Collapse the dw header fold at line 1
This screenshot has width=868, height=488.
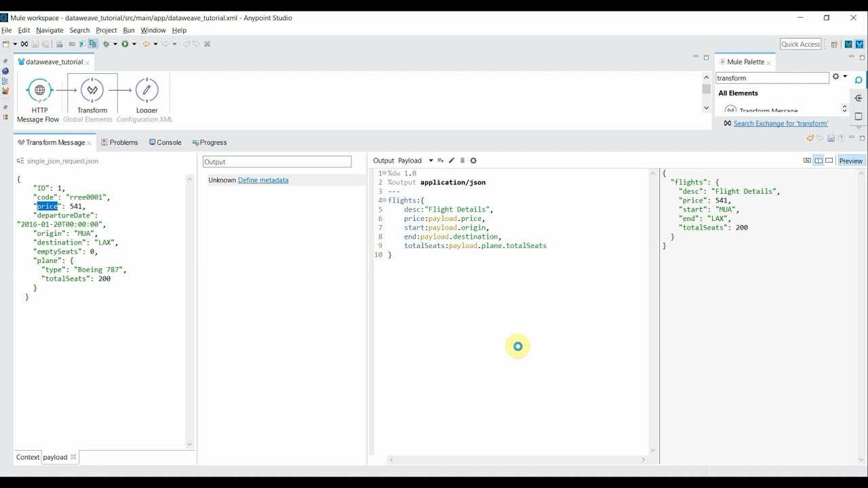click(x=384, y=174)
